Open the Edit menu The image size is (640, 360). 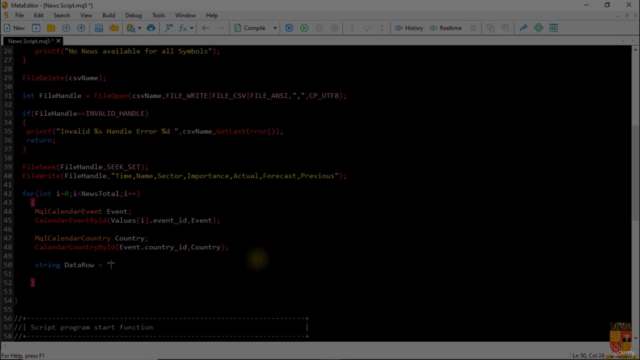38,15
